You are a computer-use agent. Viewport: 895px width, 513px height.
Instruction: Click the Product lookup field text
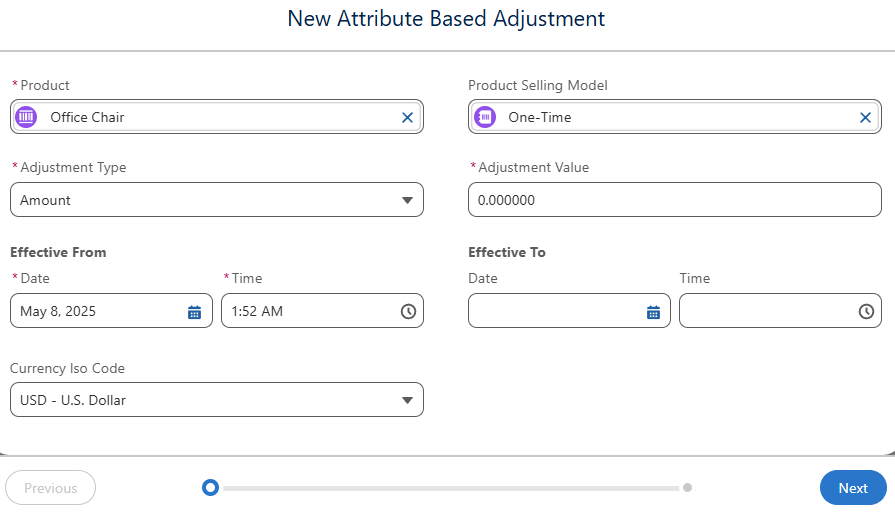pyautogui.click(x=87, y=118)
